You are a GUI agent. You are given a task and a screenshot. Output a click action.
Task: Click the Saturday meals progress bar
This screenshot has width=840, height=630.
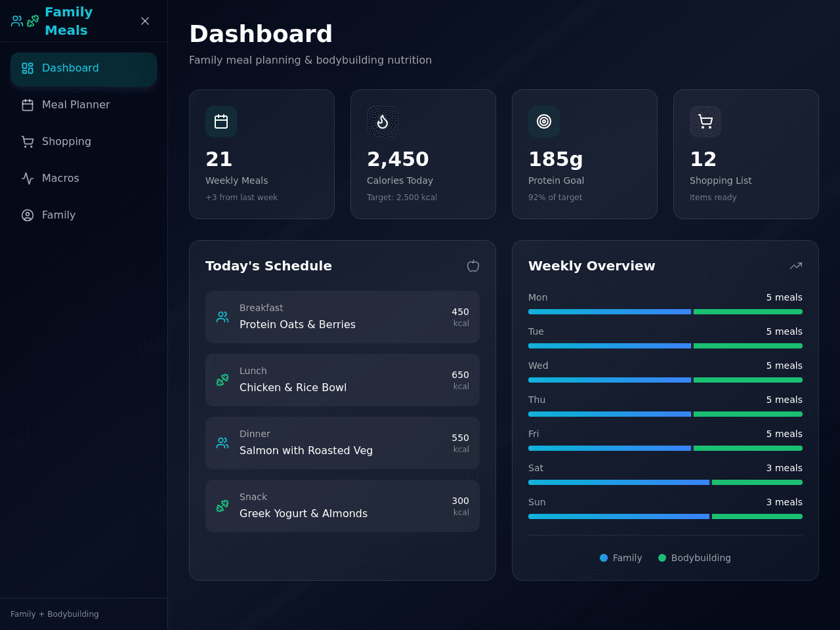[665, 482]
